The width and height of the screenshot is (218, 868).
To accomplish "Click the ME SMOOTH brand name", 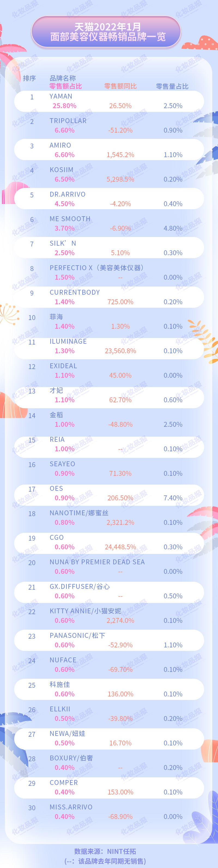I will pyautogui.click(x=70, y=219).
